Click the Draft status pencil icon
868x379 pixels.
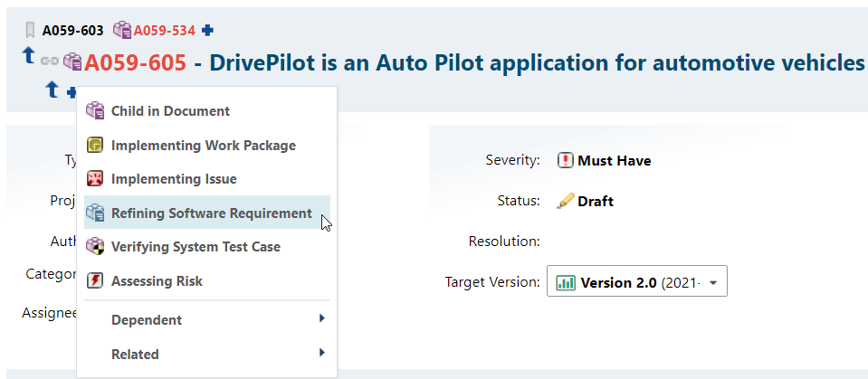(565, 201)
